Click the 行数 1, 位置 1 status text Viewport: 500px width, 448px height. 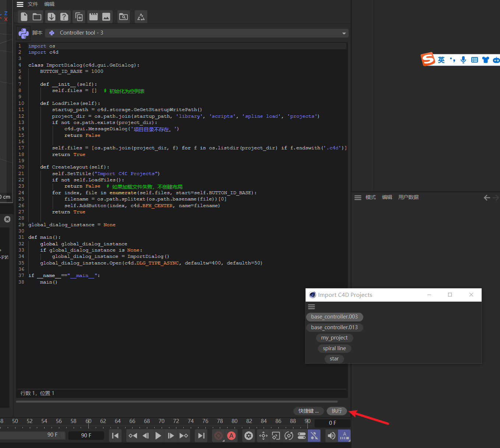38,393
